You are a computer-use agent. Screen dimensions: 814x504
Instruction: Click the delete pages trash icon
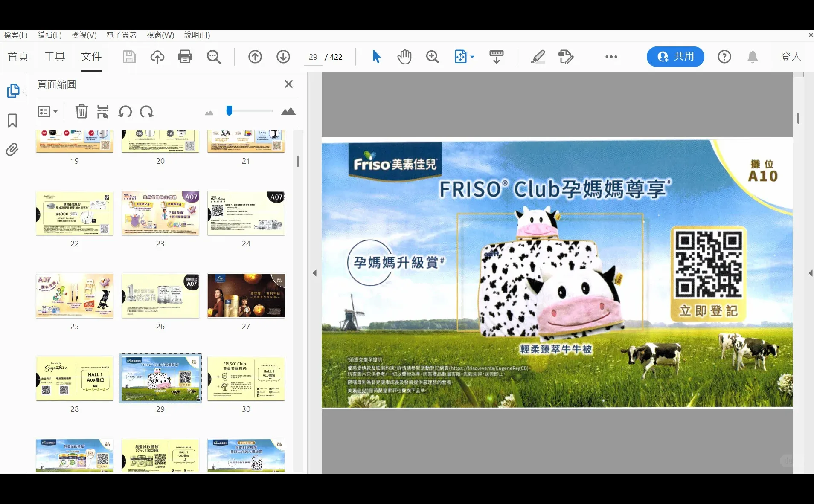click(x=81, y=112)
